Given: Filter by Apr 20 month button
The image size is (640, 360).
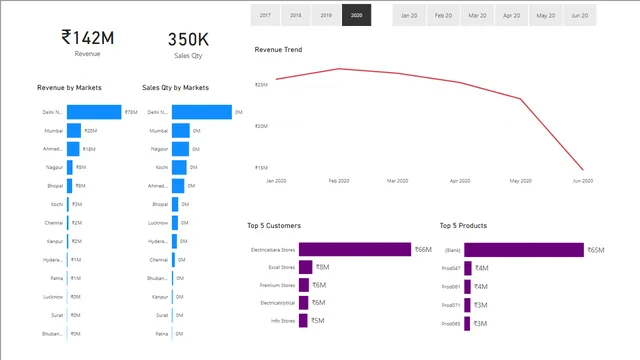Looking at the screenshot, I should [x=511, y=16].
